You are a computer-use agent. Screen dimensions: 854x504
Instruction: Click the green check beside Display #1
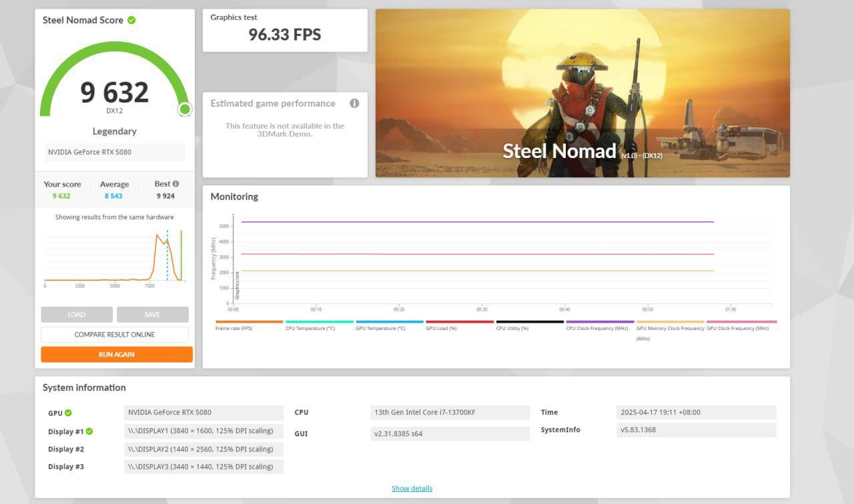coord(89,431)
